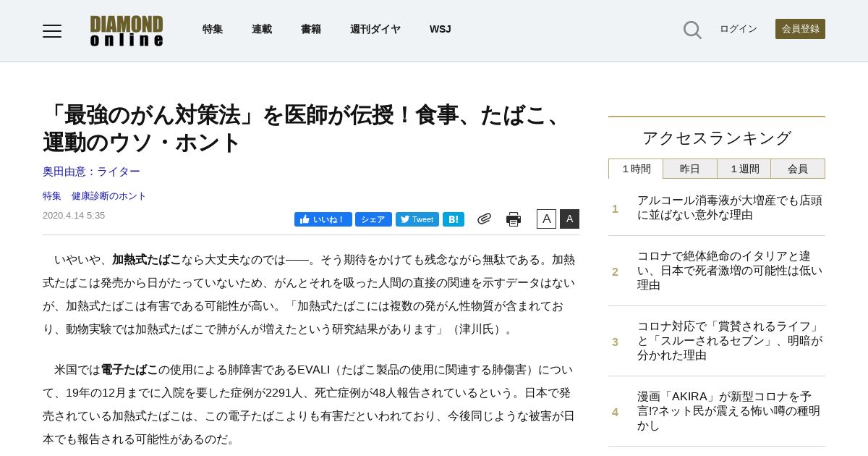
Task: Click the bold keyword 加熱式たばこ
Action: pyautogui.click(x=147, y=260)
